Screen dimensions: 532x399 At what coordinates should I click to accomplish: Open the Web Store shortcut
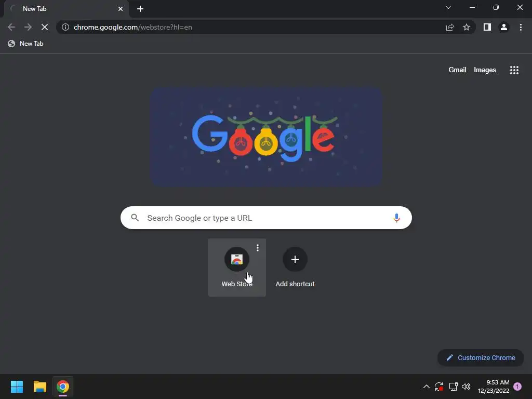coord(237,268)
